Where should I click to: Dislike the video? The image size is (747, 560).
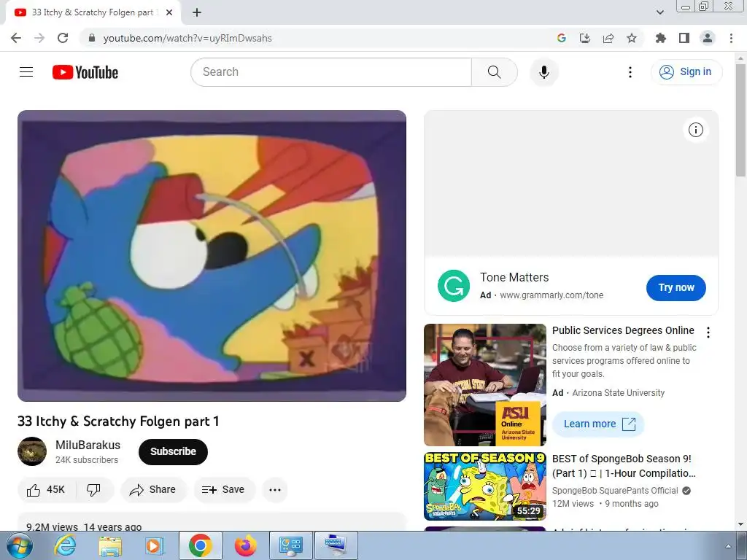[94, 489]
